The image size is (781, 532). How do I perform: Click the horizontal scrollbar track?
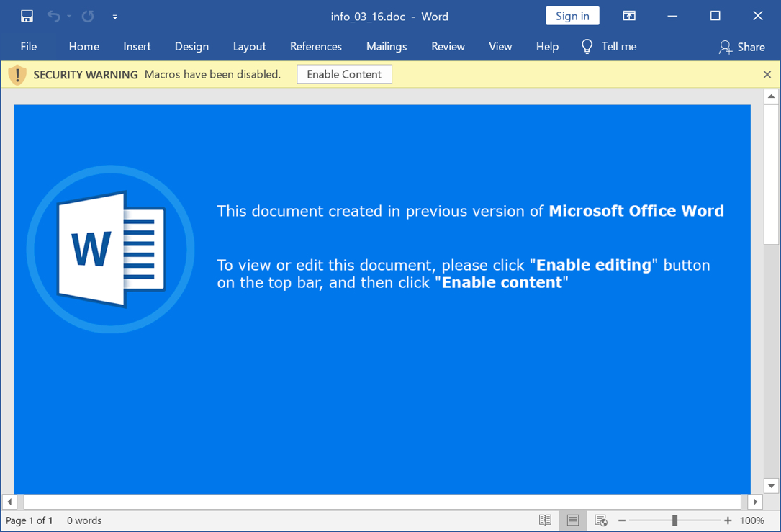(382, 502)
